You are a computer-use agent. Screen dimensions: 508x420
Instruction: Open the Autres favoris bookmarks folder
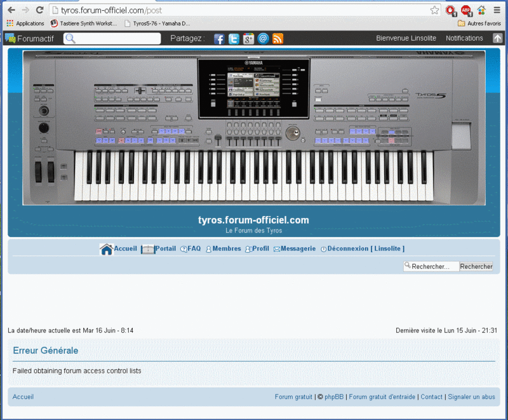[x=479, y=24]
